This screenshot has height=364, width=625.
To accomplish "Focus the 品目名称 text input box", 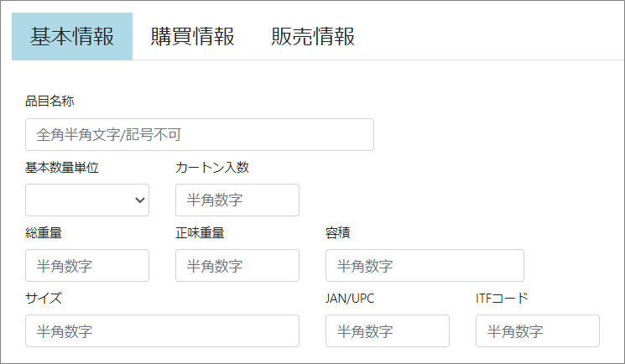I will 200,134.
